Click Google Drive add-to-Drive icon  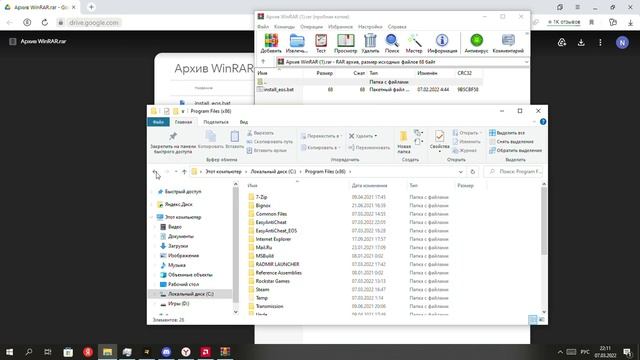(x=562, y=42)
